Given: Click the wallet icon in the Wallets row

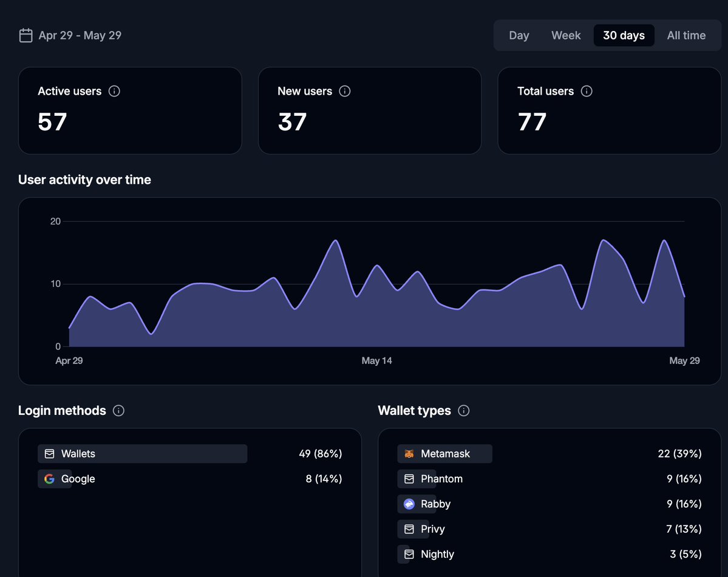Looking at the screenshot, I should pyautogui.click(x=49, y=454).
